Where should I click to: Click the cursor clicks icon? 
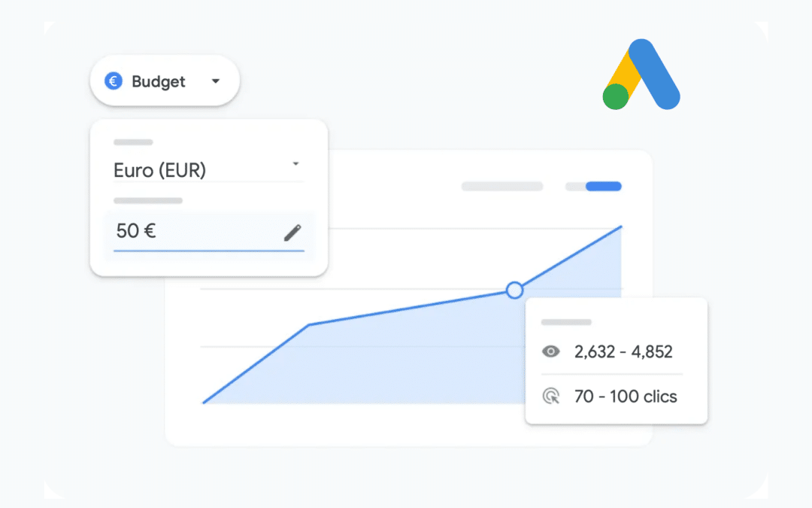tap(551, 396)
